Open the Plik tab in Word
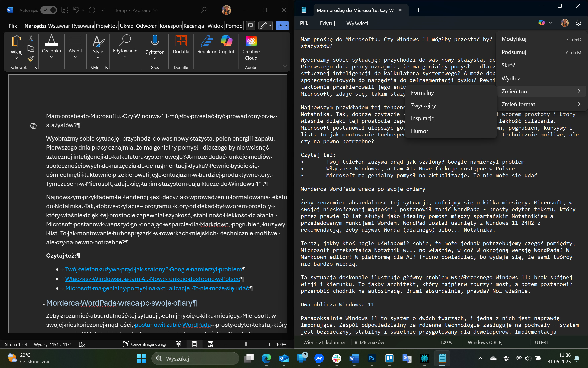This screenshot has height=368, width=588. pyautogui.click(x=13, y=26)
